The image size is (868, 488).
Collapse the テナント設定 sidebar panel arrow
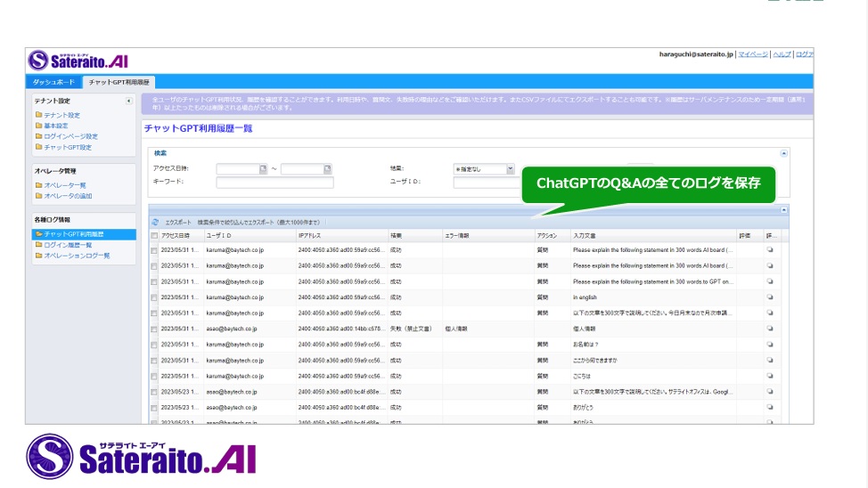(x=128, y=101)
